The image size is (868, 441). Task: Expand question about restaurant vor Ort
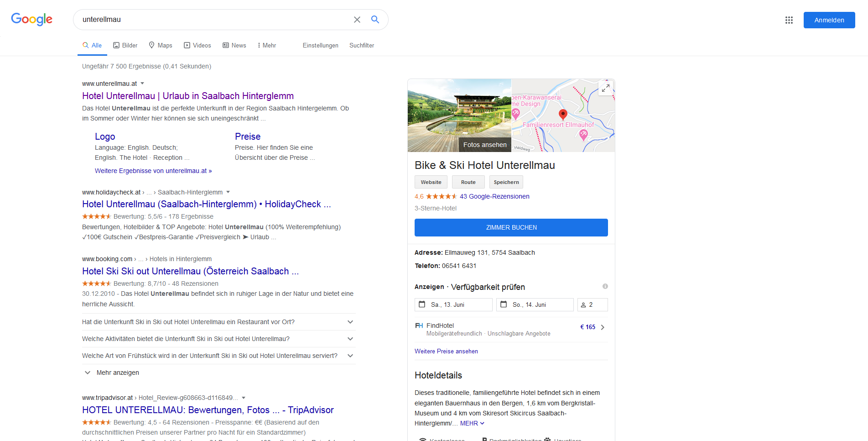tap(350, 322)
